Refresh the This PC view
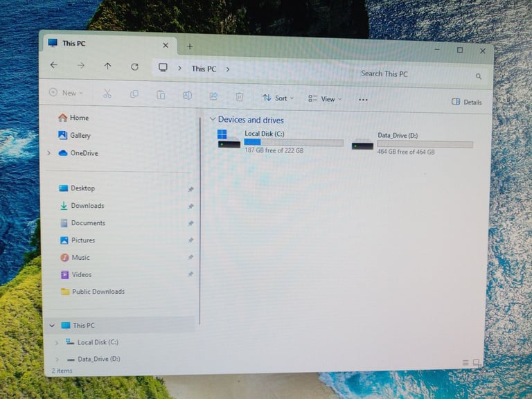Viewport: 532px width, 399px height. pyautogui.click(x=134, y=66)
